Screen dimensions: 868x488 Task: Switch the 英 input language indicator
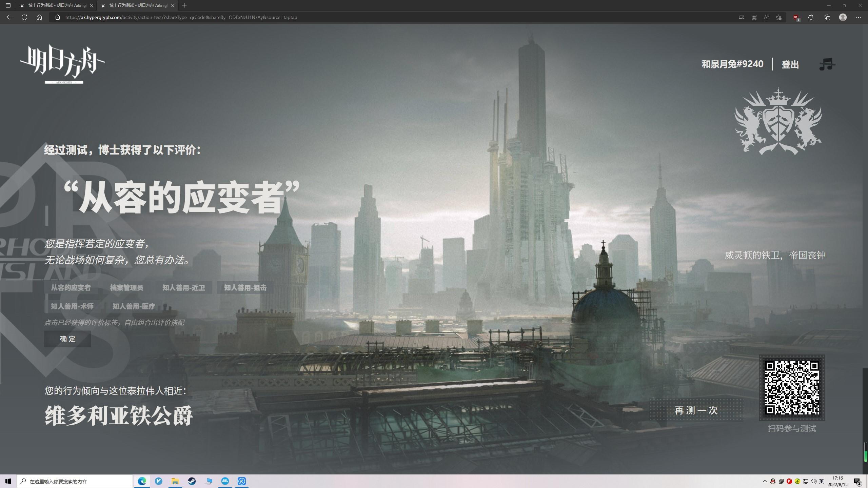(x=822, y=481)
